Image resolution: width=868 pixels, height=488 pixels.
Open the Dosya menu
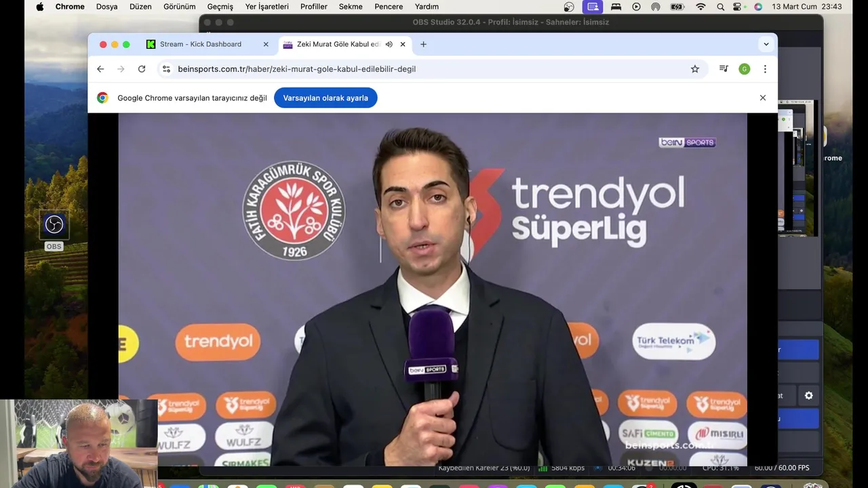(107, 7)
